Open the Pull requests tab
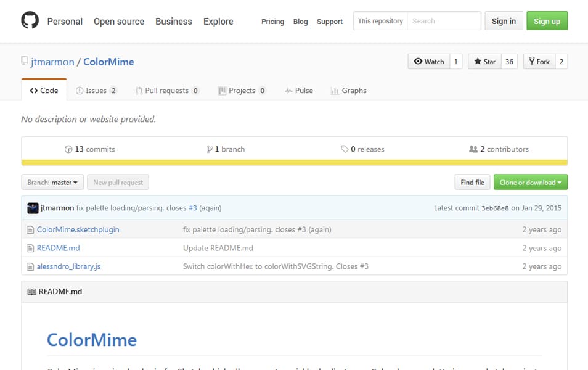Screen dimensions: 588x370 166,91
